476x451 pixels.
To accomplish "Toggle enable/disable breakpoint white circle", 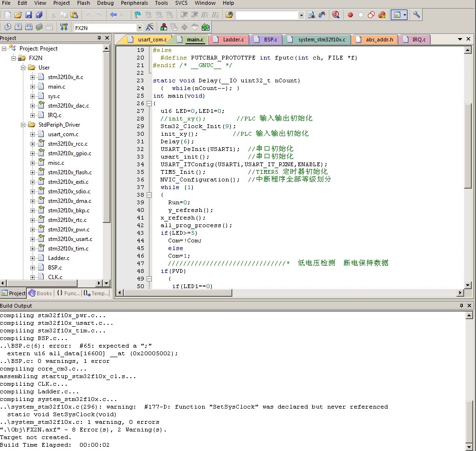I will [x=361, y=15].
